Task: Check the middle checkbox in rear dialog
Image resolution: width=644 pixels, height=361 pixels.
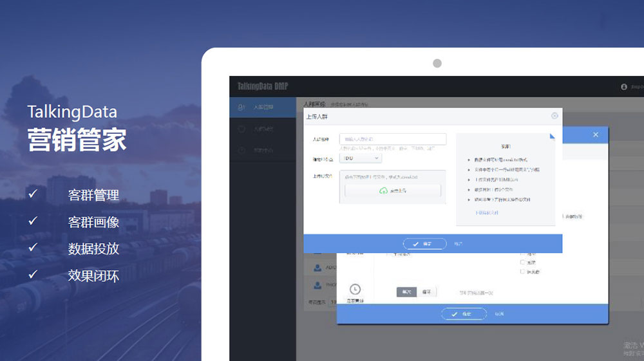Action: (522, 262)
